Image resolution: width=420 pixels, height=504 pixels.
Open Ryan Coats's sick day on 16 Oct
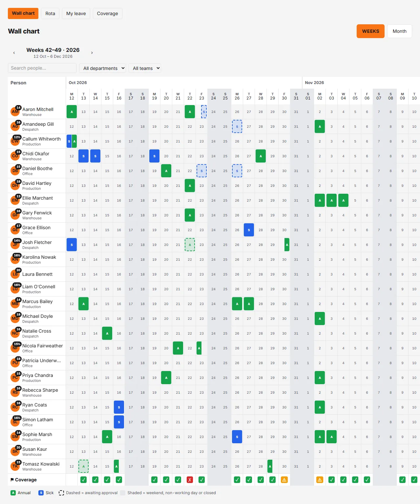pyautogui.click(x=119, y=407)
